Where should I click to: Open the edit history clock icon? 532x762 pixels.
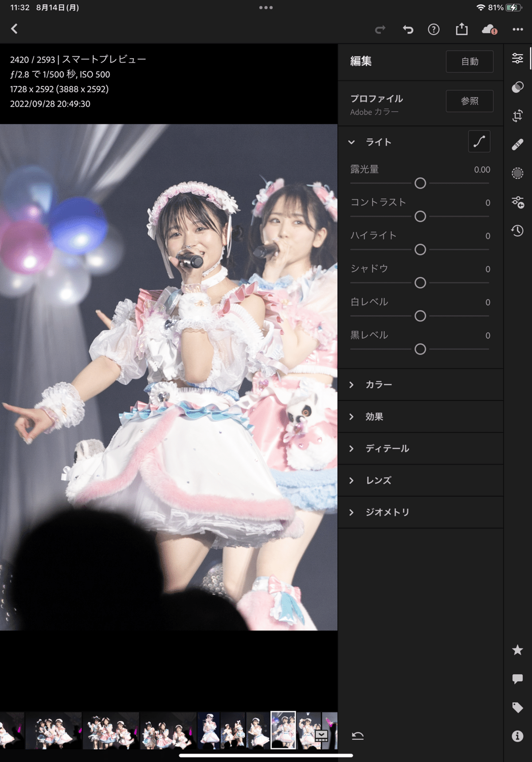517,231
